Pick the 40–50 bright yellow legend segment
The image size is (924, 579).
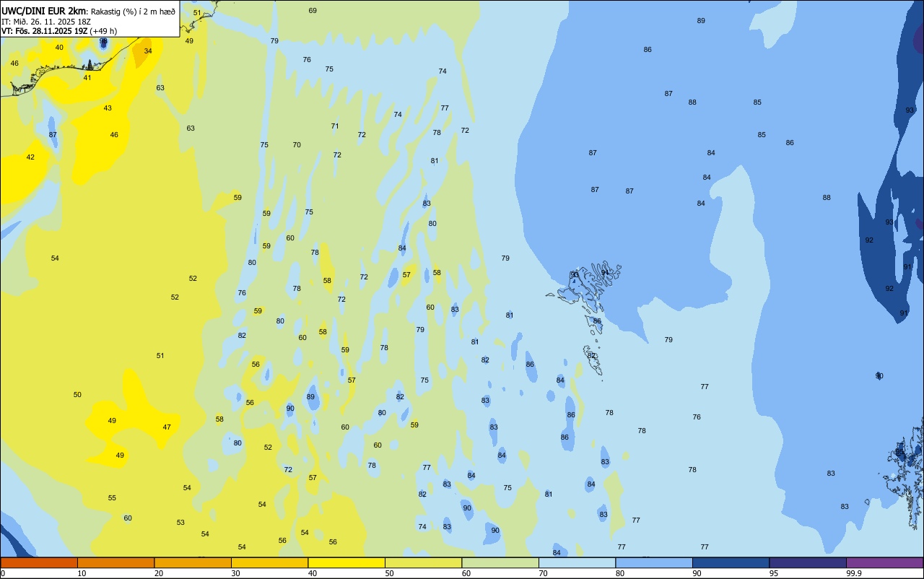[x=346, y=562]
